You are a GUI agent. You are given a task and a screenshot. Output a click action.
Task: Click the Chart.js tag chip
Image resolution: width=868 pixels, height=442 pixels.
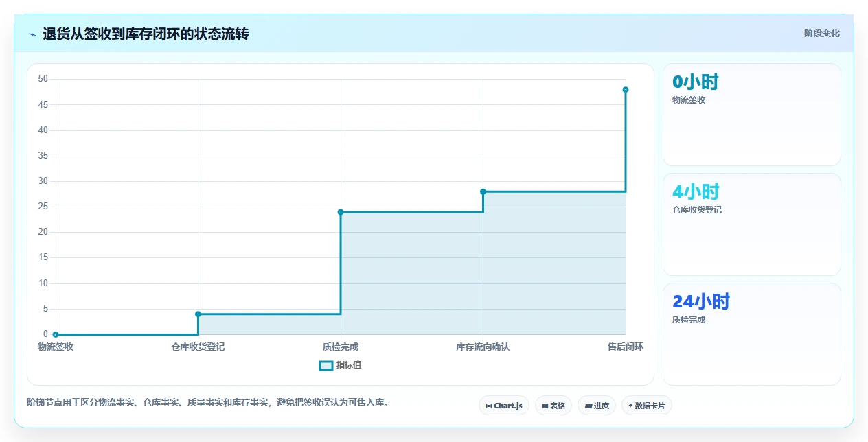pyautogui.click(x=504, y=406)
